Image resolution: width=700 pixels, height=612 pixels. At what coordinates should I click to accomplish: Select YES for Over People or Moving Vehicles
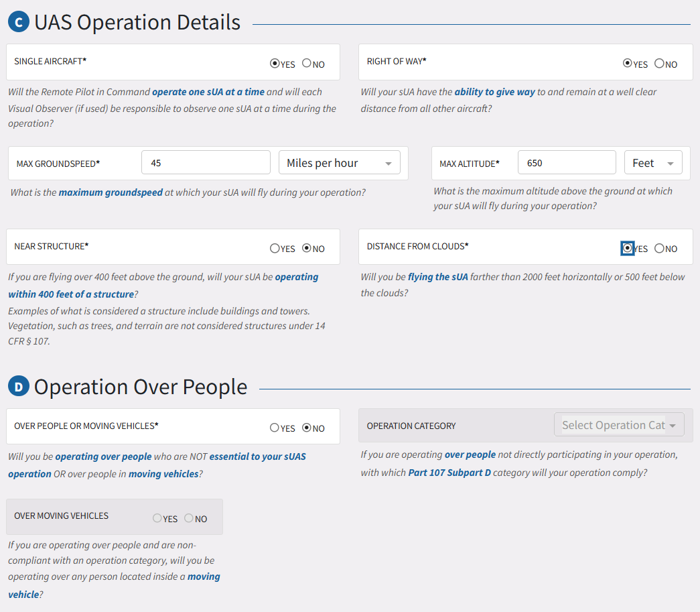275,428
